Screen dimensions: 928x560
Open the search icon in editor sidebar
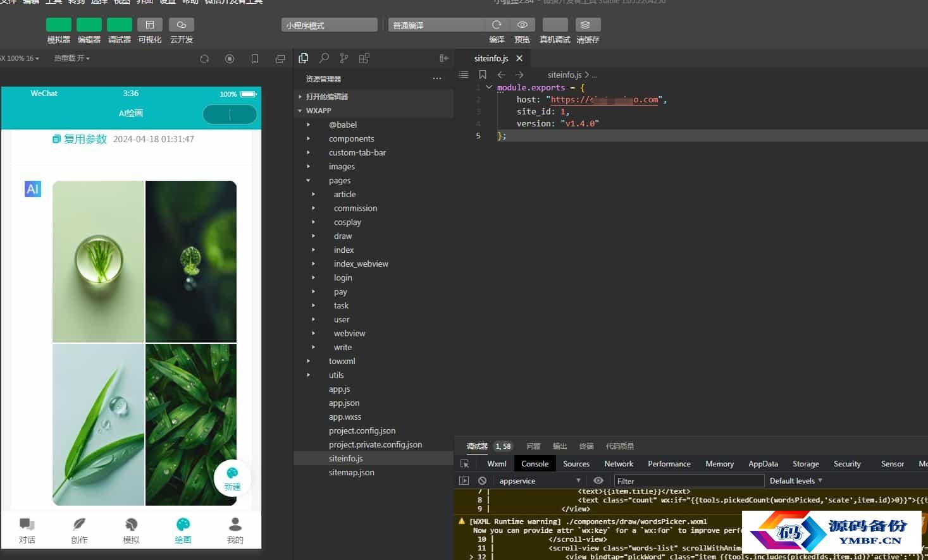[324, 58]
